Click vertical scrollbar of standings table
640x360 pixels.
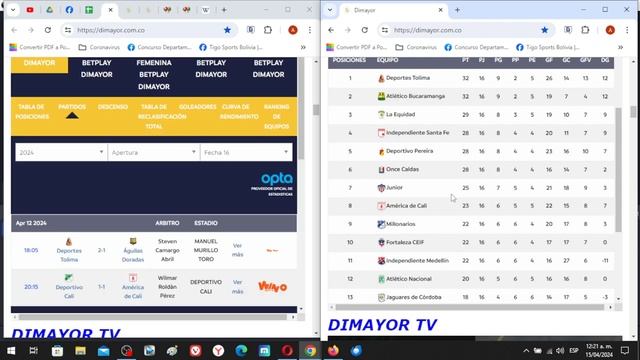(618, 169)
